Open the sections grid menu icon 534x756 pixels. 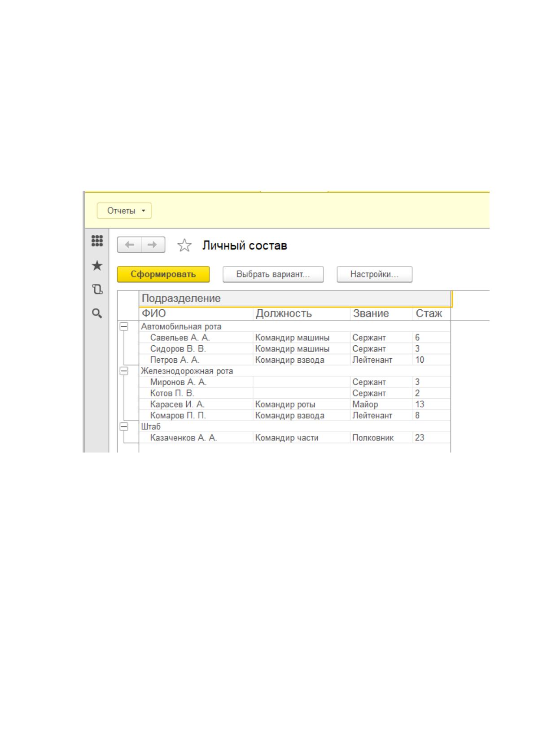97,241
